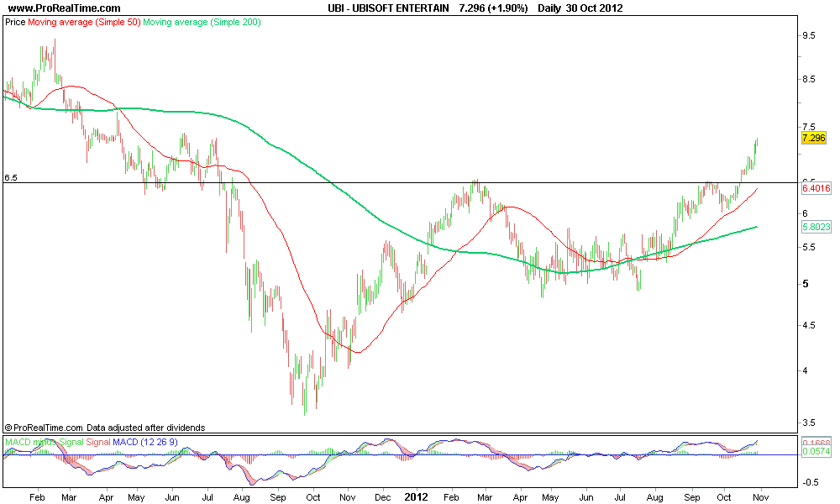Click the 8.5 price axis label

click(x=808, y=79)
